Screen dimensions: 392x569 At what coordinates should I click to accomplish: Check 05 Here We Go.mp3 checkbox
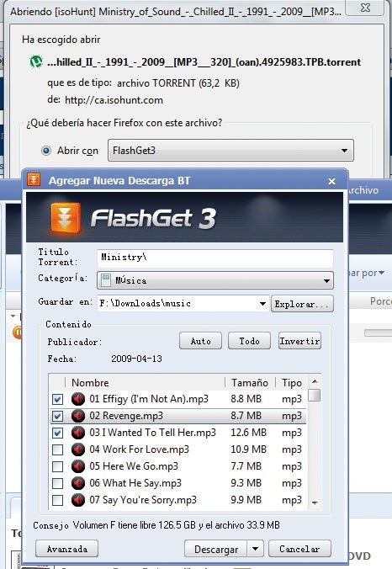[58, 466]
